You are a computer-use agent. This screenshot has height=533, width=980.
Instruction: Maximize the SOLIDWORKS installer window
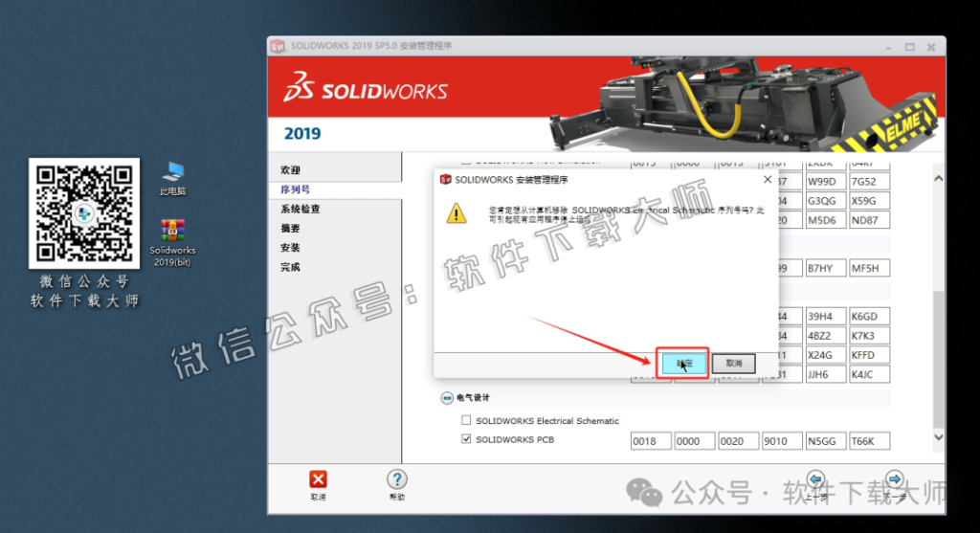click(x=910, y=47)
